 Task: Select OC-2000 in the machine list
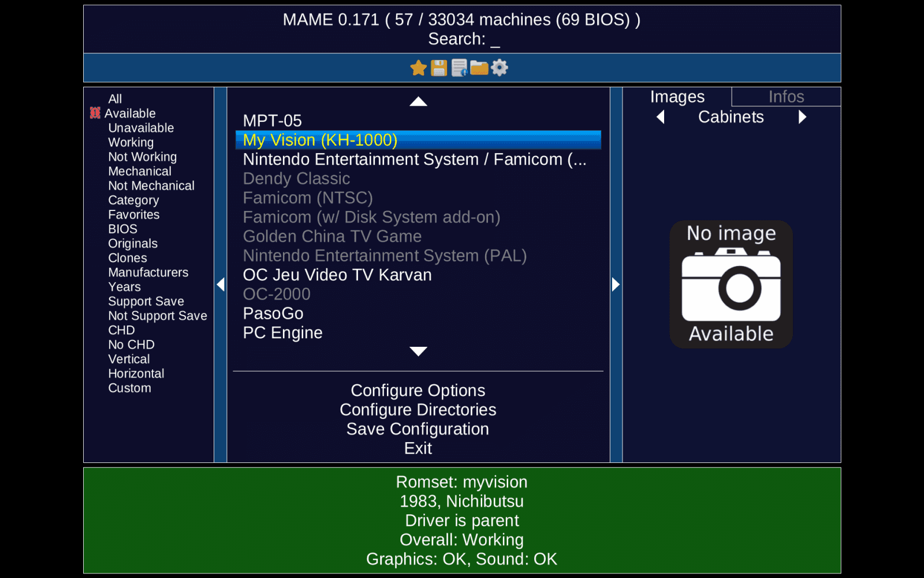click(418, 294)
